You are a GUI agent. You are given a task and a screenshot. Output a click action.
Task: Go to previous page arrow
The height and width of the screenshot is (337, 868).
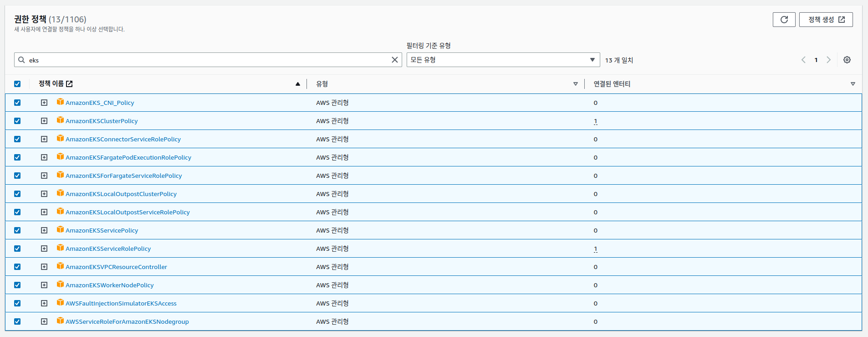[x=803, y=60]
